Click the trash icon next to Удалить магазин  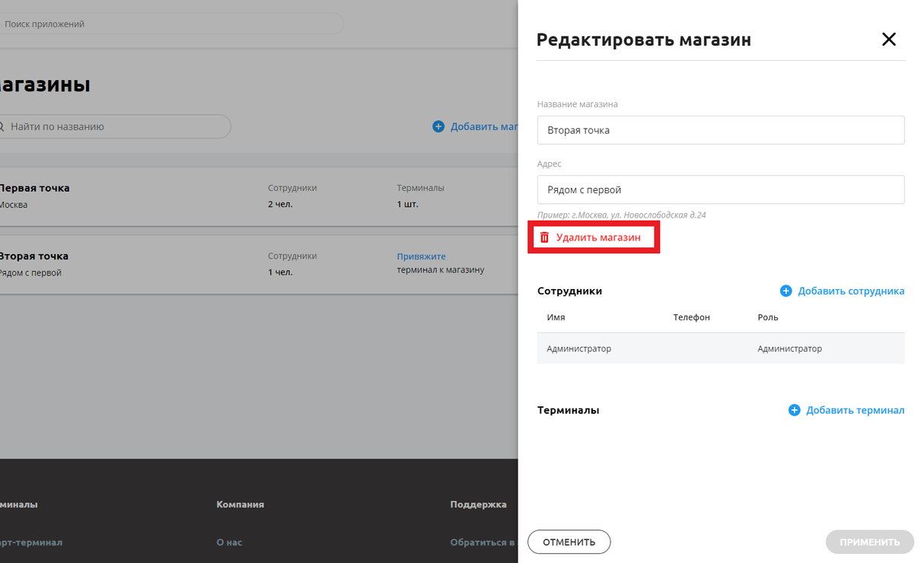(544, 237)
